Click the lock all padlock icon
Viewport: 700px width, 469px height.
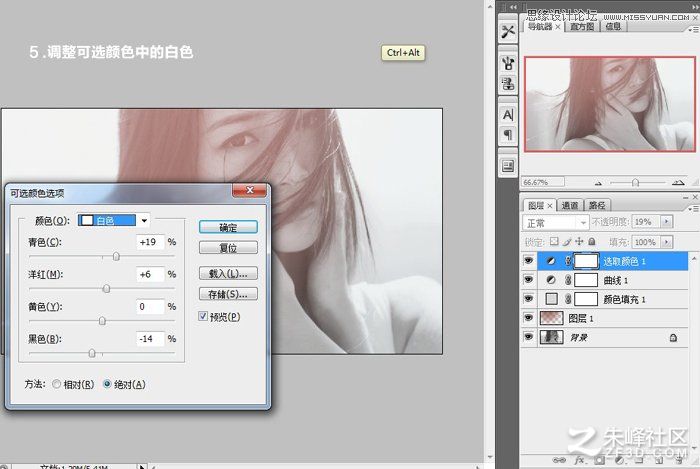pos(592,241)
